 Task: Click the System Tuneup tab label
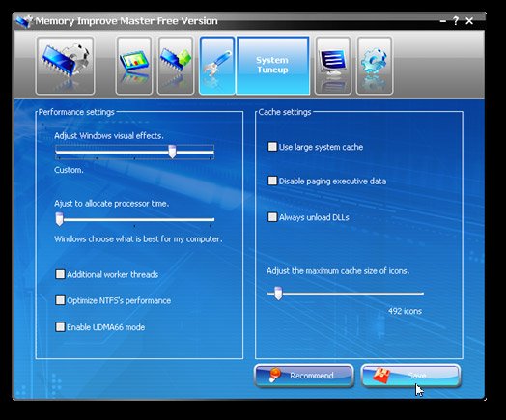[272, 65]
